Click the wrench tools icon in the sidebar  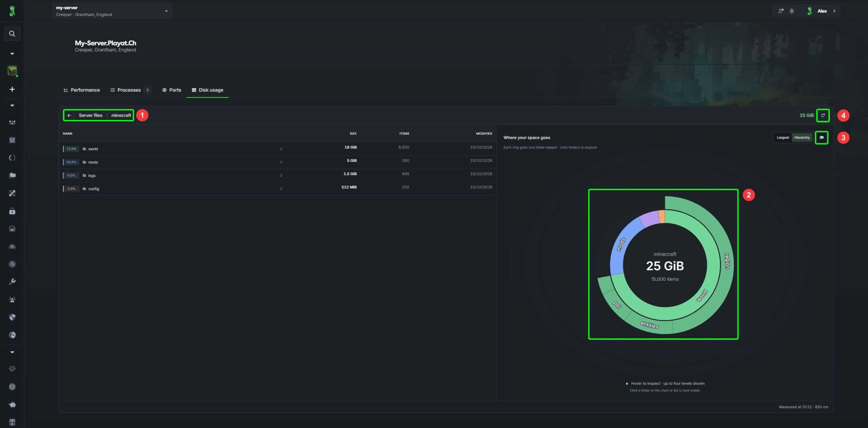pyautogui.click(x=12, y=282)
